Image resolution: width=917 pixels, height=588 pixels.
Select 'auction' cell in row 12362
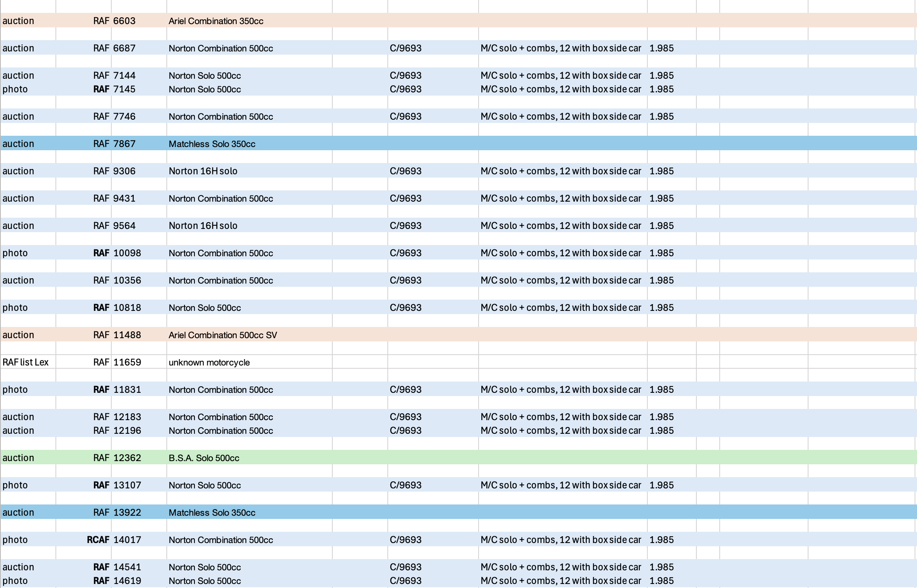coord(28,457)
